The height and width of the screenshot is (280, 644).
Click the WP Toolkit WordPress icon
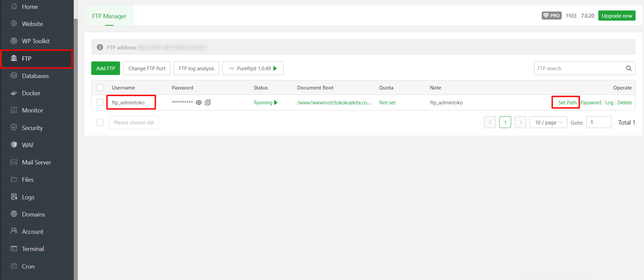14,41
